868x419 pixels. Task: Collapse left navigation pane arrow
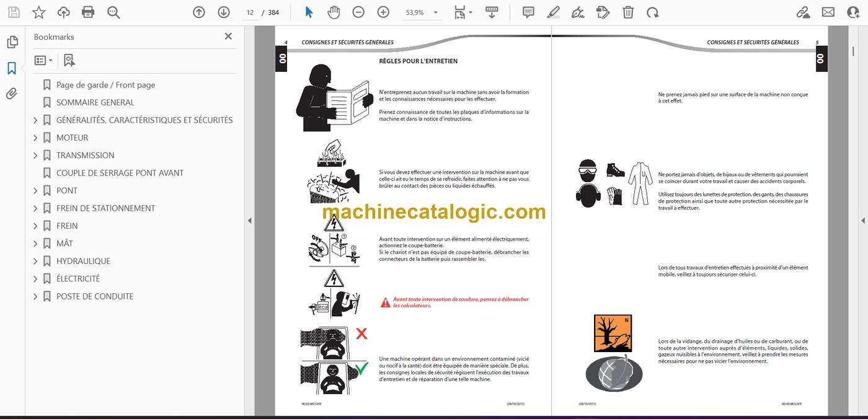(x=249, y=221)
